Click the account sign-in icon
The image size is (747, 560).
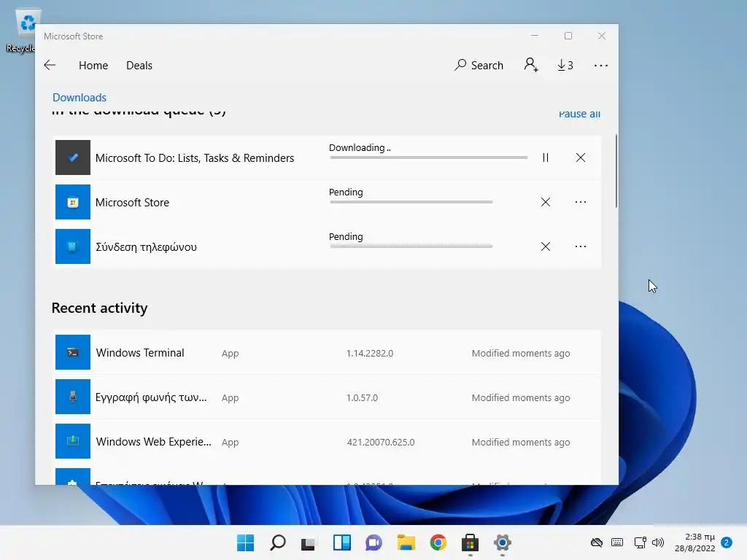[x=531, y=65]
